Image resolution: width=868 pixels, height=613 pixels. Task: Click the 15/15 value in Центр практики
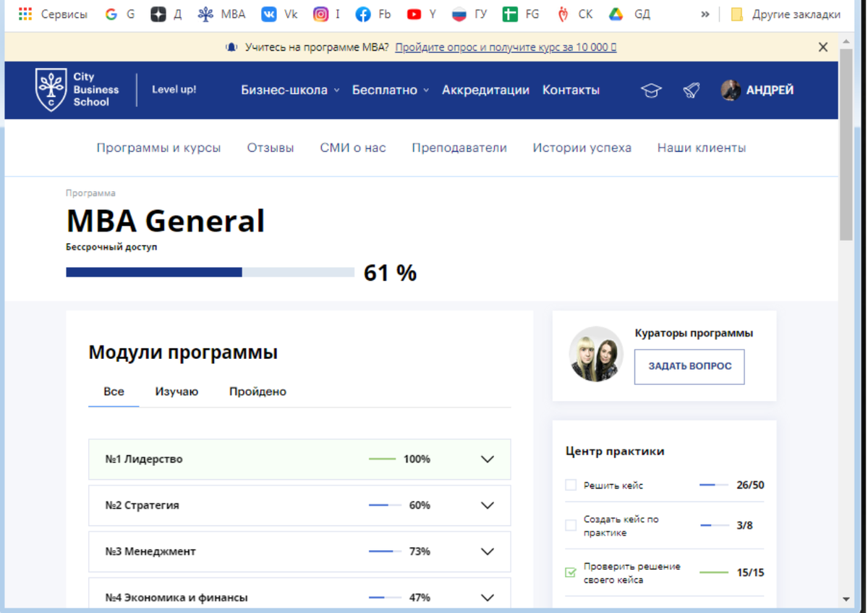coord(750,572)
